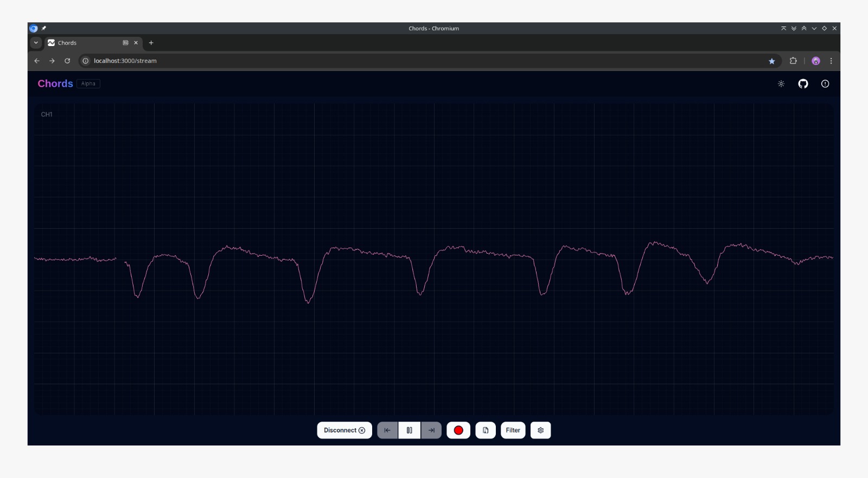Reload the current page

click(x=67, y=61)
